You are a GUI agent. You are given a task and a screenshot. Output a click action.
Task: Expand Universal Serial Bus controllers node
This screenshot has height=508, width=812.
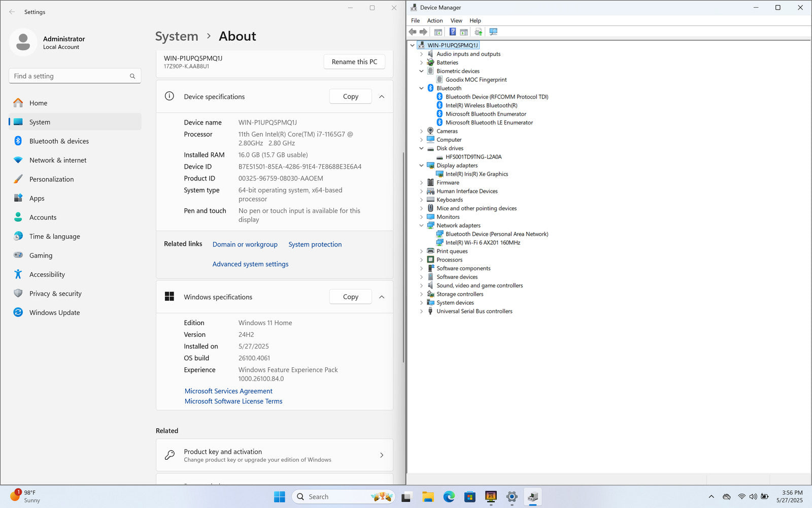coord(421,311)
